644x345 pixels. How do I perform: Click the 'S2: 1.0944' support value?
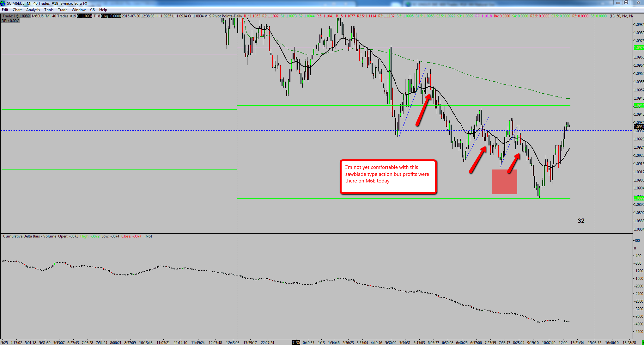pyautogui.click(x=307, y=16)
